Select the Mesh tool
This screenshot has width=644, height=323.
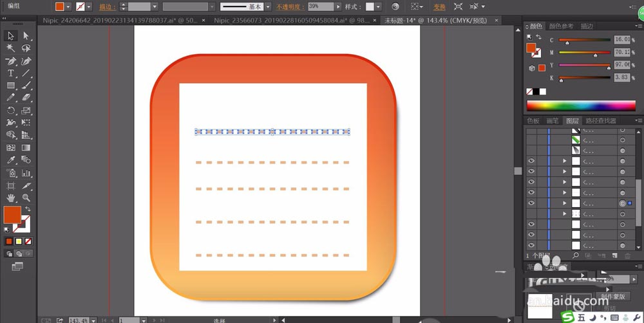11,148
